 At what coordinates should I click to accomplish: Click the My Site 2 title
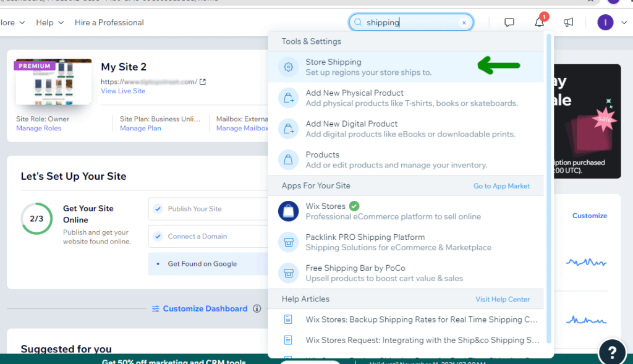[124, 67]
